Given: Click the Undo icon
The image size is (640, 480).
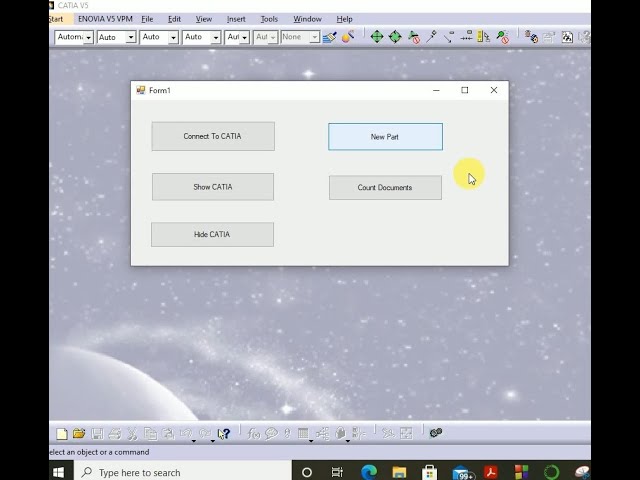Looking at the screenshot, I should pyautogui.click(x=186, y=433).
